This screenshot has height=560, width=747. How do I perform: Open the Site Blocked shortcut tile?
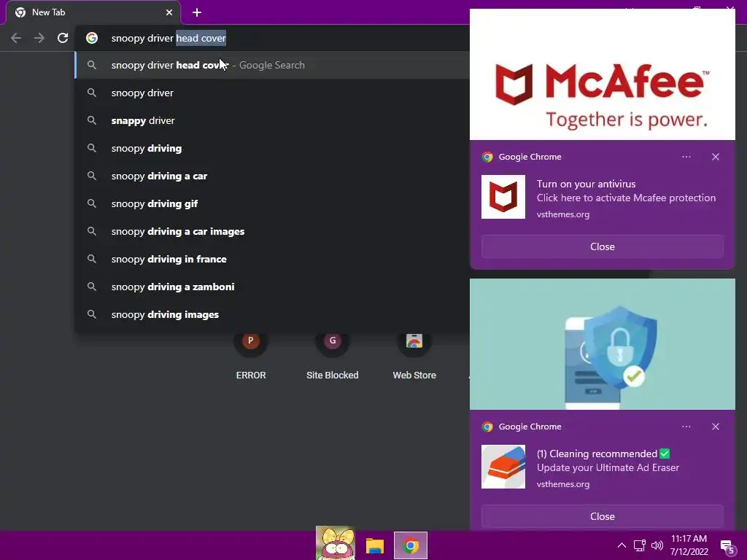(333, 355)
